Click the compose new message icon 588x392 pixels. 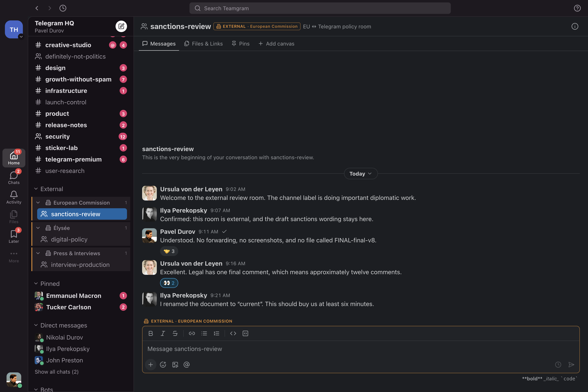coord(121,26)
